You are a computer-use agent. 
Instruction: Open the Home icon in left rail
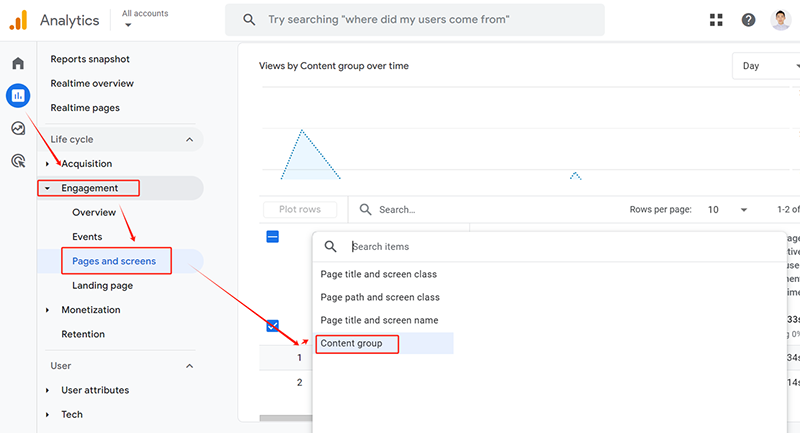(18, 64)
